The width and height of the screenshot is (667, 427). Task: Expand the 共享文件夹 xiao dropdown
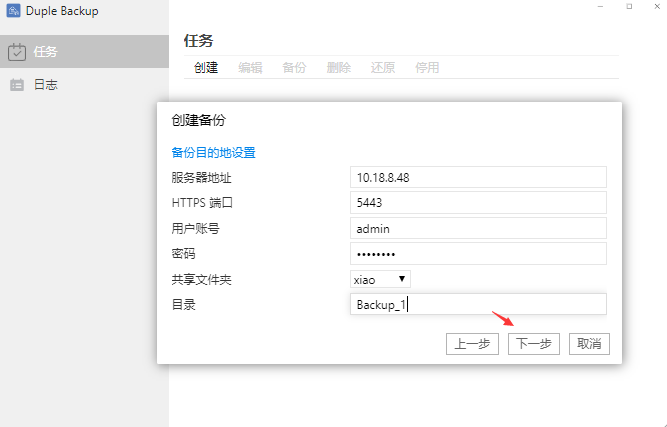click(380, 279)
